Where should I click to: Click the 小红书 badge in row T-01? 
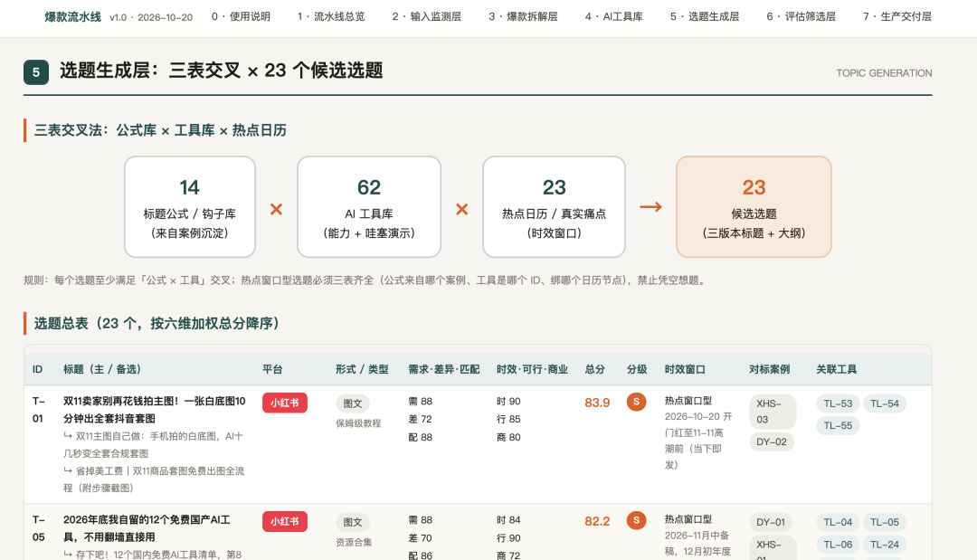click(x=285, y=403)
